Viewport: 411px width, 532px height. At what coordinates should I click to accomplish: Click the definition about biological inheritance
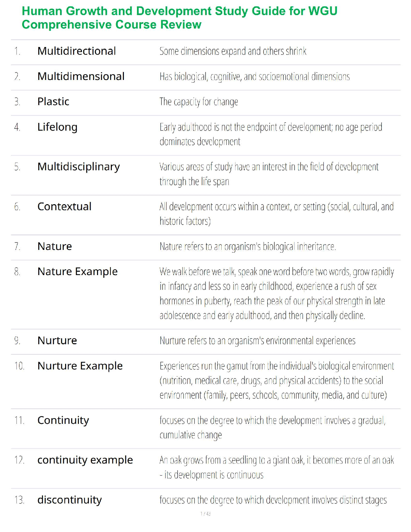coord(247,247)
